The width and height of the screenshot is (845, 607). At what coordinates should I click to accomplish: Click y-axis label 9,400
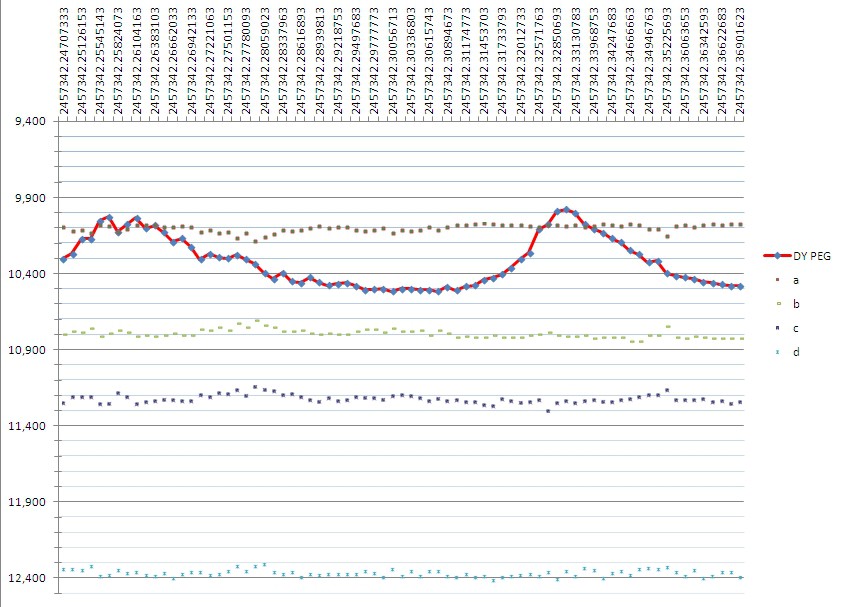pos(31,121)
